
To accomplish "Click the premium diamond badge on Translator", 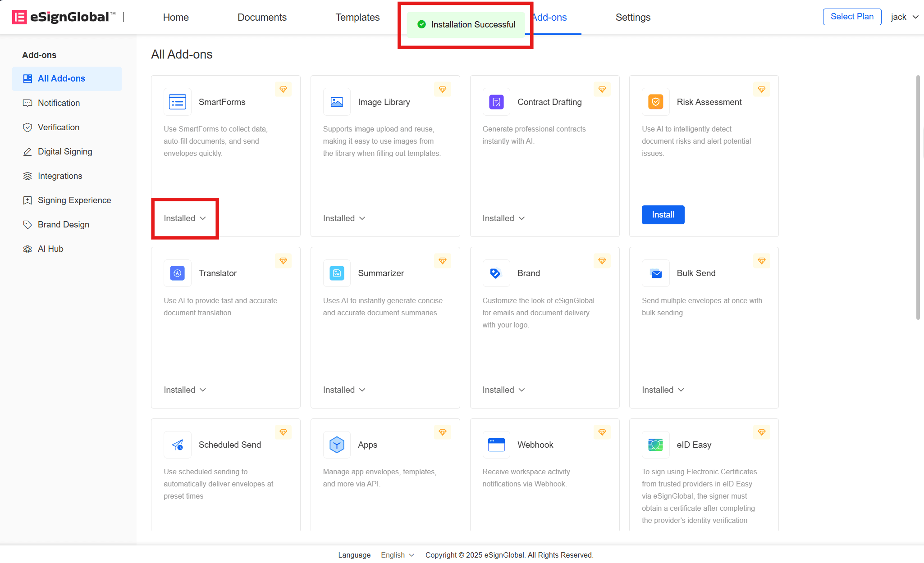I will tap(283, 261).
